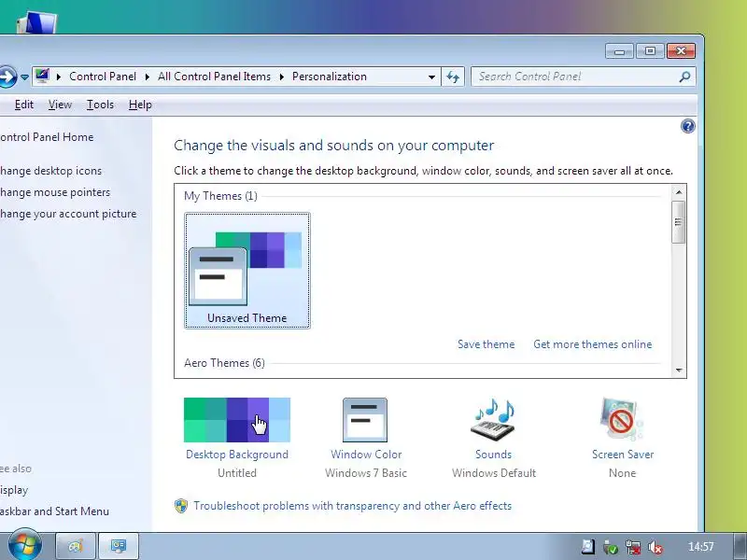This screenshot has width=747, height=560.
Task: Click the leftmost notification tray icon
Action: 588,547
